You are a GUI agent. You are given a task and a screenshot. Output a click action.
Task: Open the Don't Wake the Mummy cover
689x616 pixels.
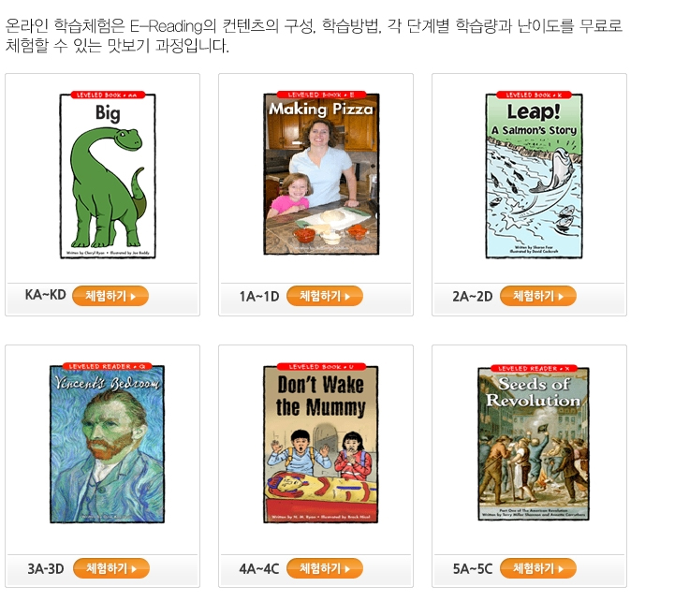pyautogui.click(x=321, y=443)
